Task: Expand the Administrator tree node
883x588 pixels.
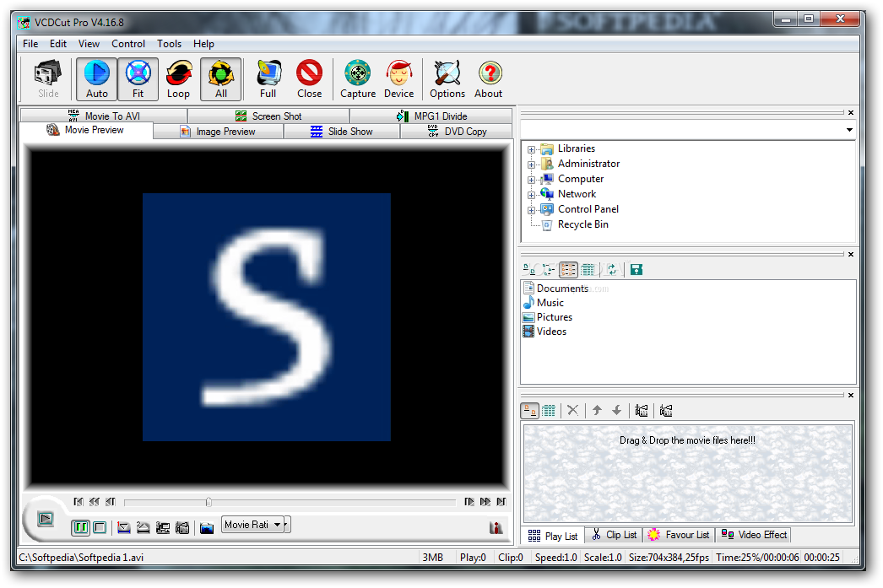Action: [x=531, y=165]
